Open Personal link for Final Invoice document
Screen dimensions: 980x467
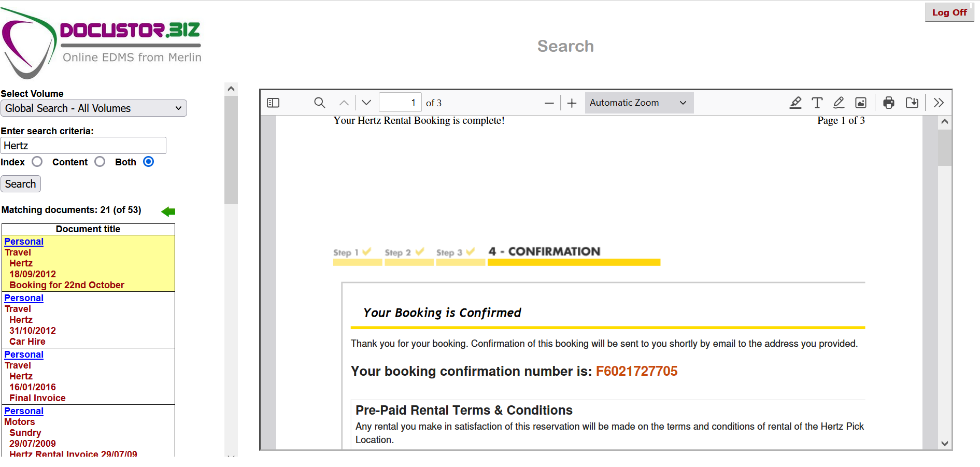[24, 355]
